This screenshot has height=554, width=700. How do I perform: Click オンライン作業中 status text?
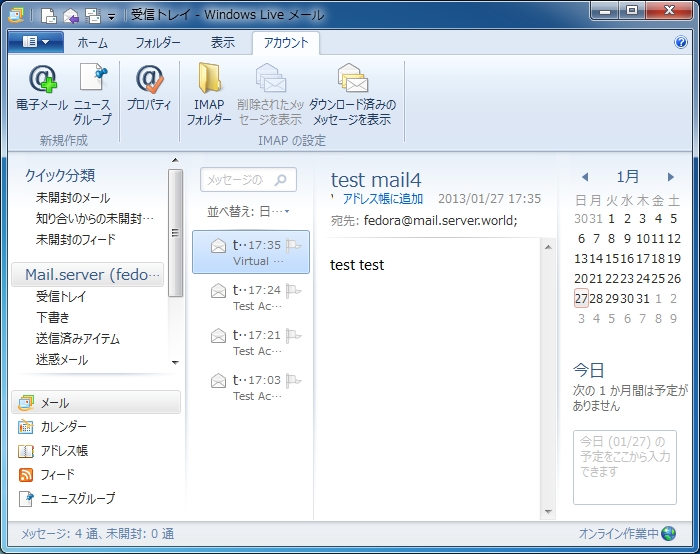pos(618,533)
